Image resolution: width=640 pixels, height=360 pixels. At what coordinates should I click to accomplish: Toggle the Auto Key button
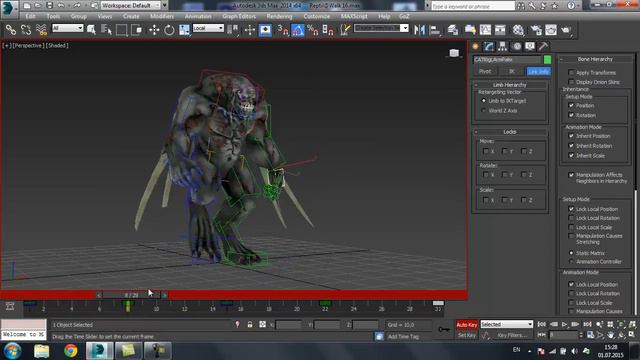(467, 324)
